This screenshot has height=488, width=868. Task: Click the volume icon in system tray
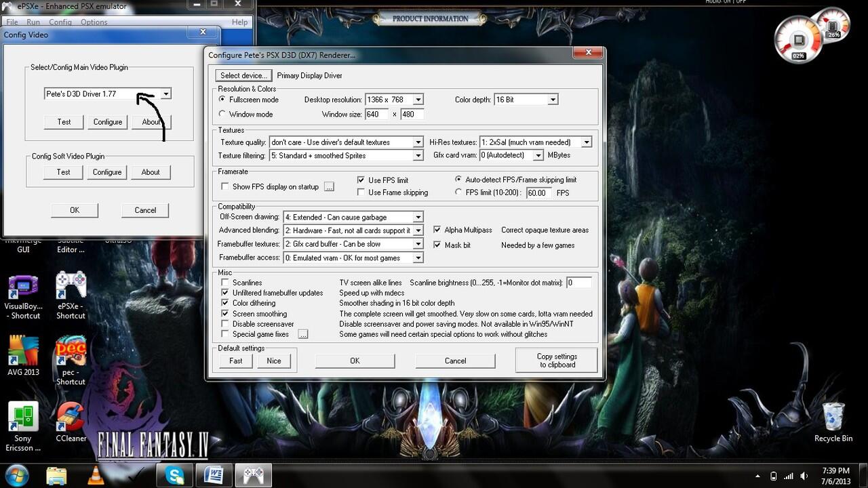pyautogui.click(x=804, y=476)
